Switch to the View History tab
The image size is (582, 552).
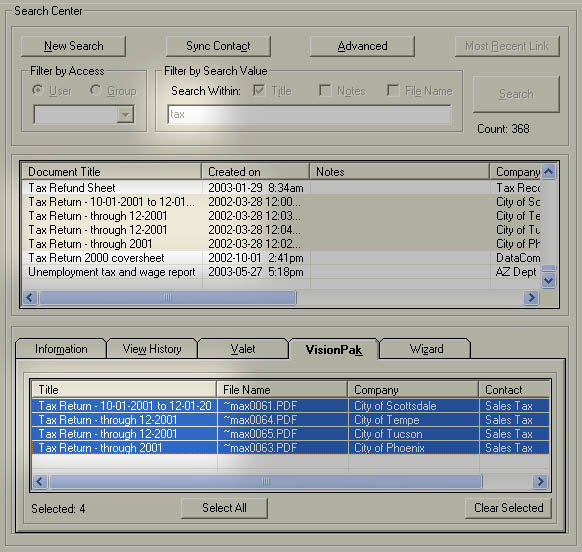click(152, 349)
